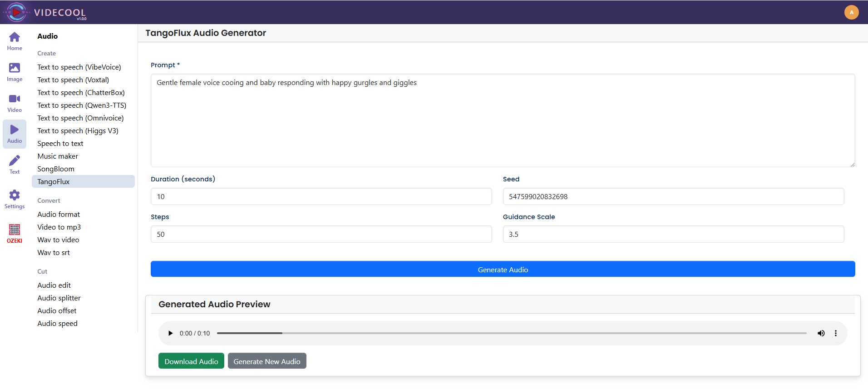Viewport: 868px width, 390px height.
Task: Open Audio splitter tool
Action: (x=59, y=298)
